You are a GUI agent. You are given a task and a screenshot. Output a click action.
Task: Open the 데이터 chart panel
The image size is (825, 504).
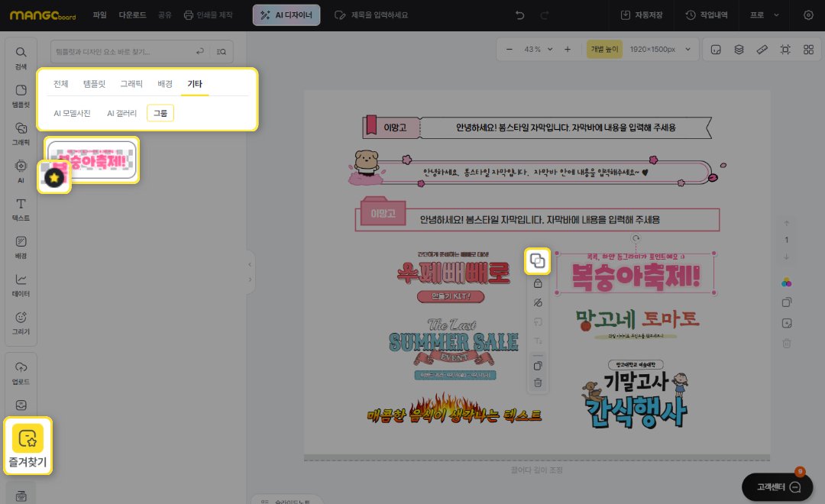(21, 286)
